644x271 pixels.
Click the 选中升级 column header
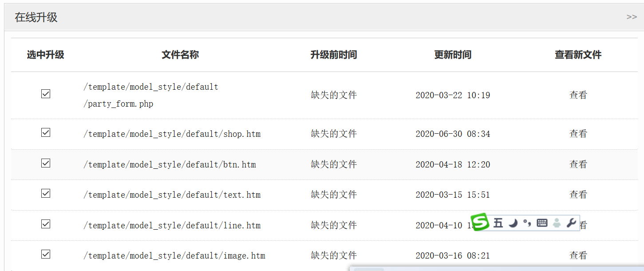(46, 55)
